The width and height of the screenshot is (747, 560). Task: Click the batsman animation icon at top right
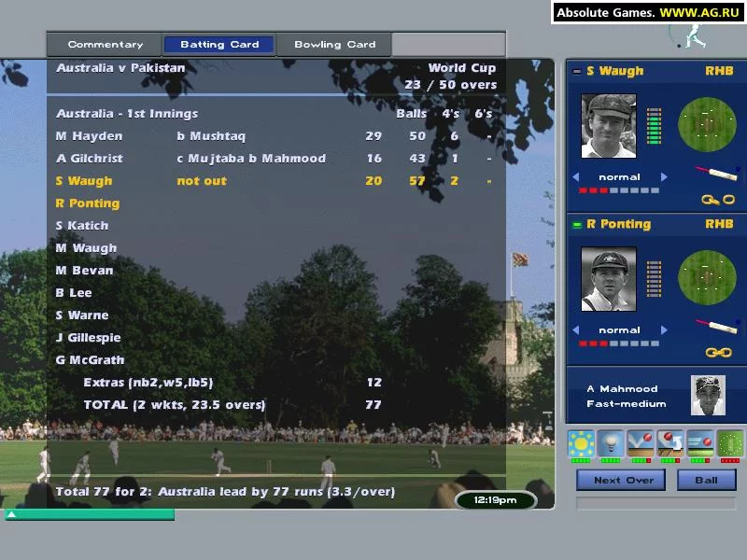pyautogui.click(x=689, y=35)
